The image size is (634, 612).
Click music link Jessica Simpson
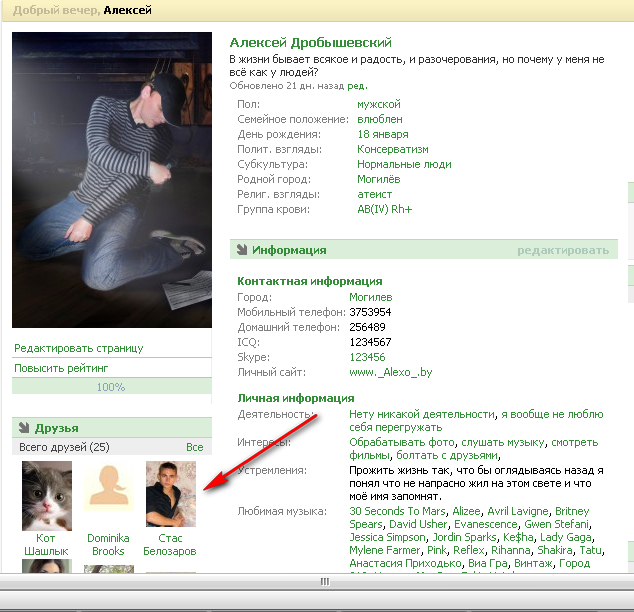387,537
